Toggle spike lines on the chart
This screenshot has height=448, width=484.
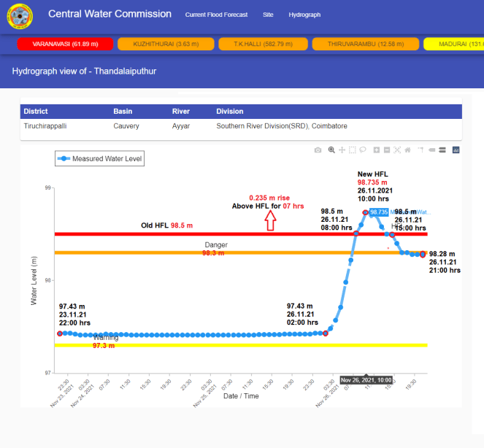(x=420, y=150)
